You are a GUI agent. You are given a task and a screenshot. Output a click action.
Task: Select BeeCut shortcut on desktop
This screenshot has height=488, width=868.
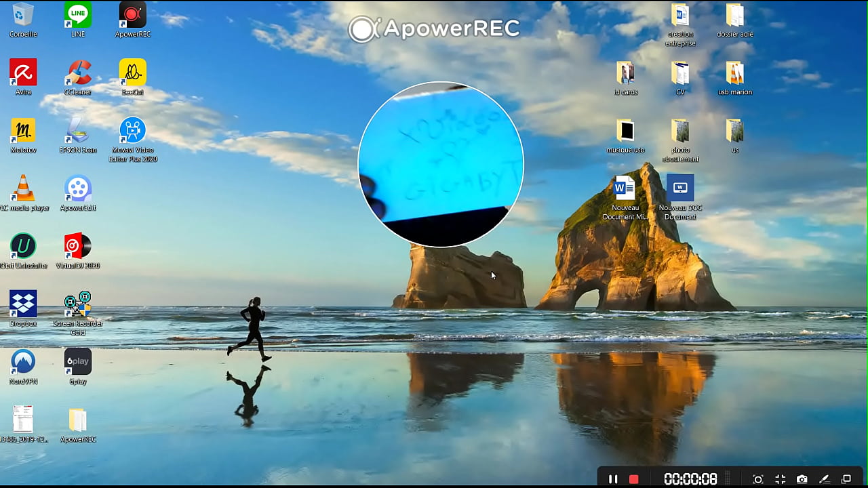point(132,76)
